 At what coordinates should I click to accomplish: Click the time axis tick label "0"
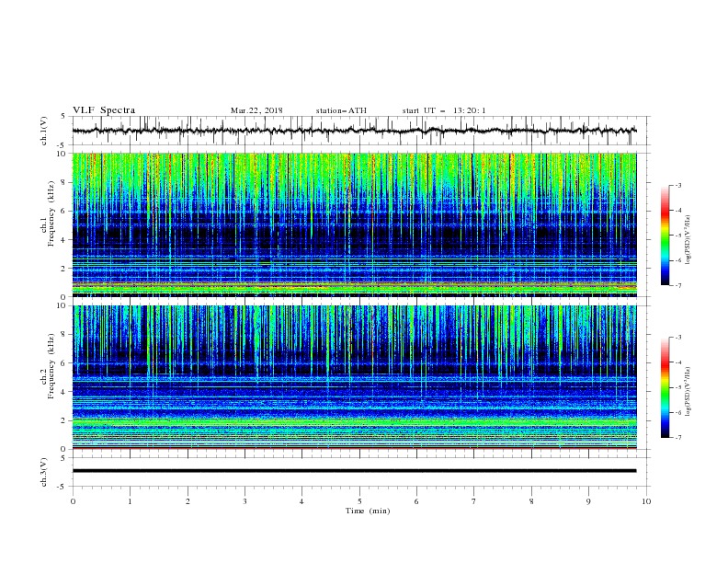73,501
